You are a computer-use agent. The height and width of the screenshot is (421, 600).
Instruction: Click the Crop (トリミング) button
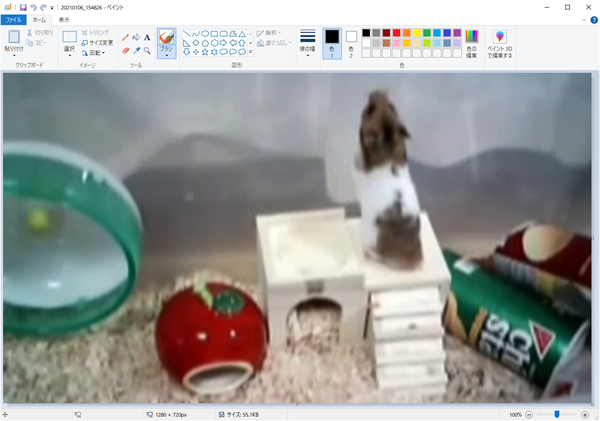(95, 33)
